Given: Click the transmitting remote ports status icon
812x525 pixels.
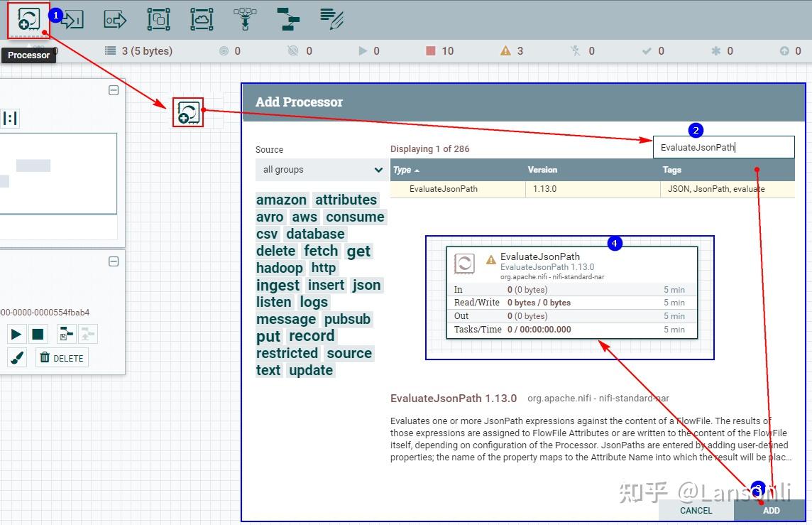Looking at the screenshot, I should pyautogui.click(x=224, y=50).
